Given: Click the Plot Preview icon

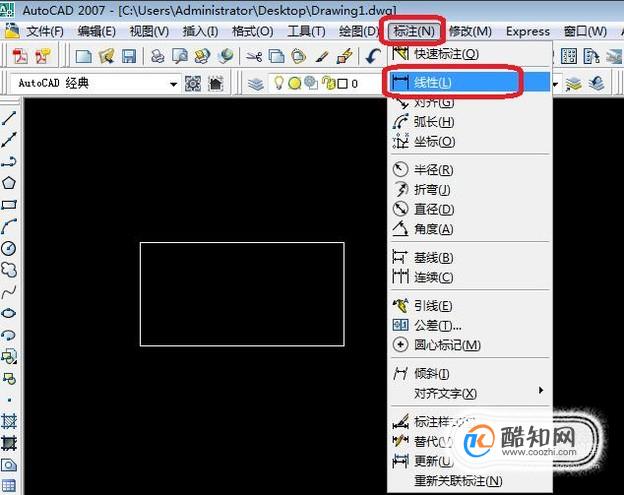Looking at the screenshot, I should pyautogui.click(x=180, y=56).
